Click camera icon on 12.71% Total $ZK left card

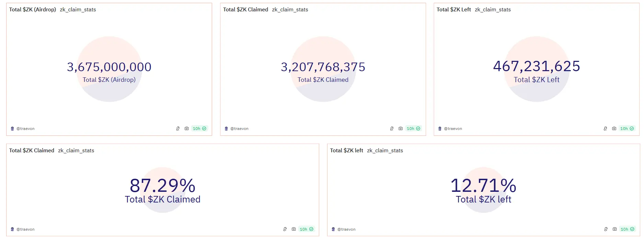click(x=615, y=229)
